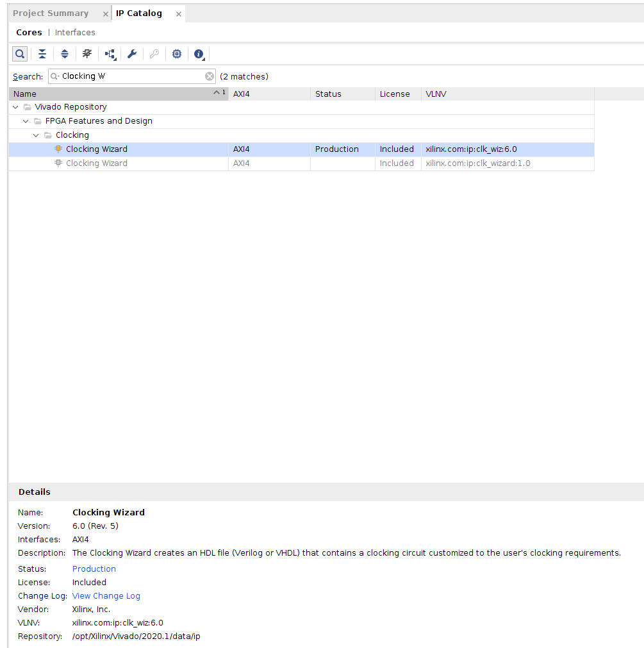Open the View Change Log link
Image resolution: width=644 pixels, height=648 pixels.
click(x=106, y=596)
